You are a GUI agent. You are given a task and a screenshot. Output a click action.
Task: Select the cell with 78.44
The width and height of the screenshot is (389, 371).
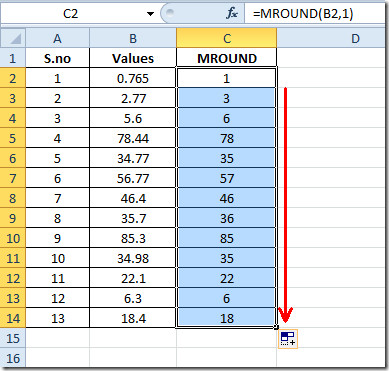[x=133, y=138]
